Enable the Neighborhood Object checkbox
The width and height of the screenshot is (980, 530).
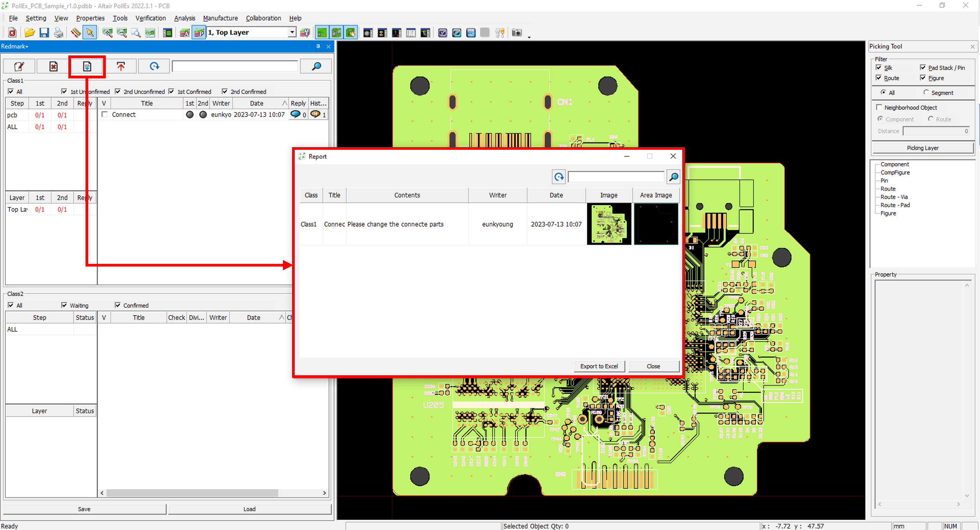point(879,107)
